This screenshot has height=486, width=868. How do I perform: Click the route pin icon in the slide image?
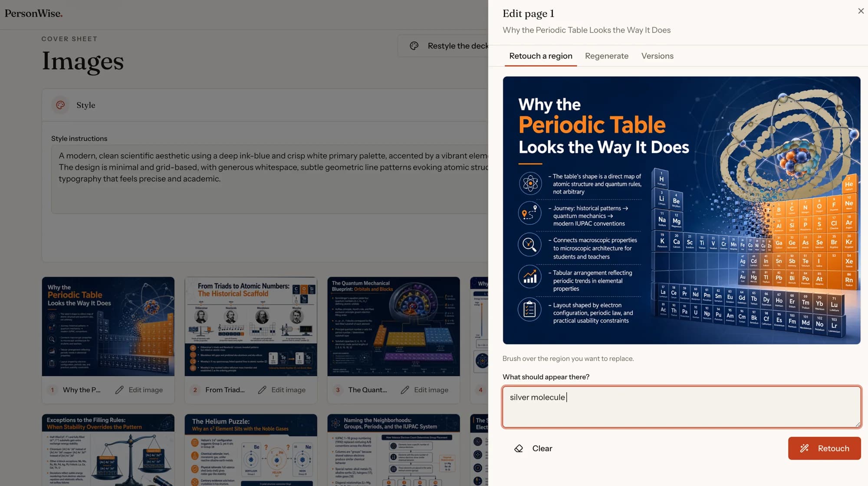530,213
